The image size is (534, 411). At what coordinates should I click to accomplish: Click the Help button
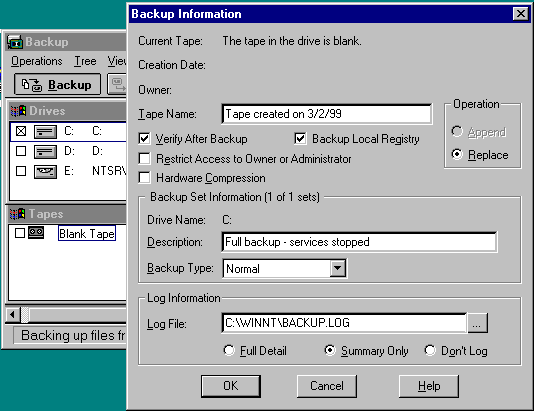point(429,386)
